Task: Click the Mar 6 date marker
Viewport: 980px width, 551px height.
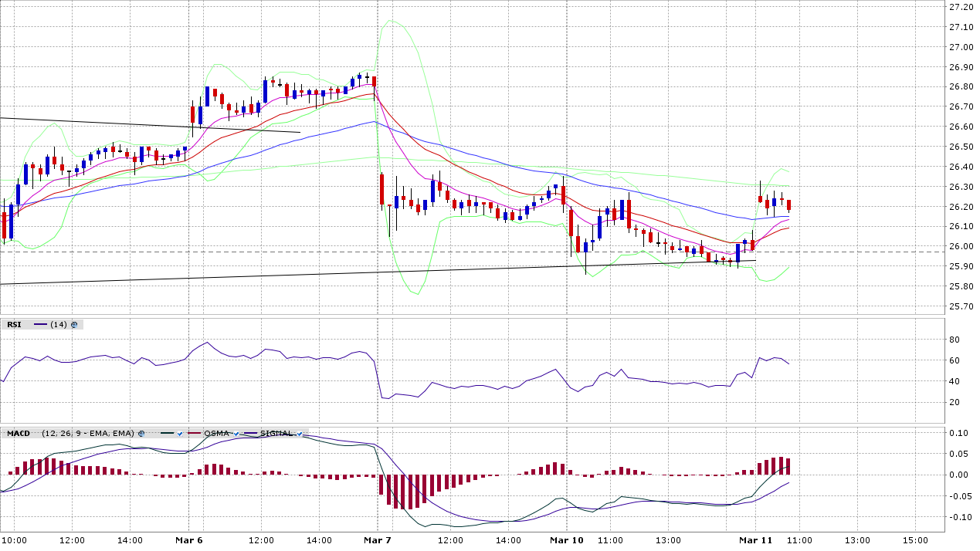Action: (189, 540)
